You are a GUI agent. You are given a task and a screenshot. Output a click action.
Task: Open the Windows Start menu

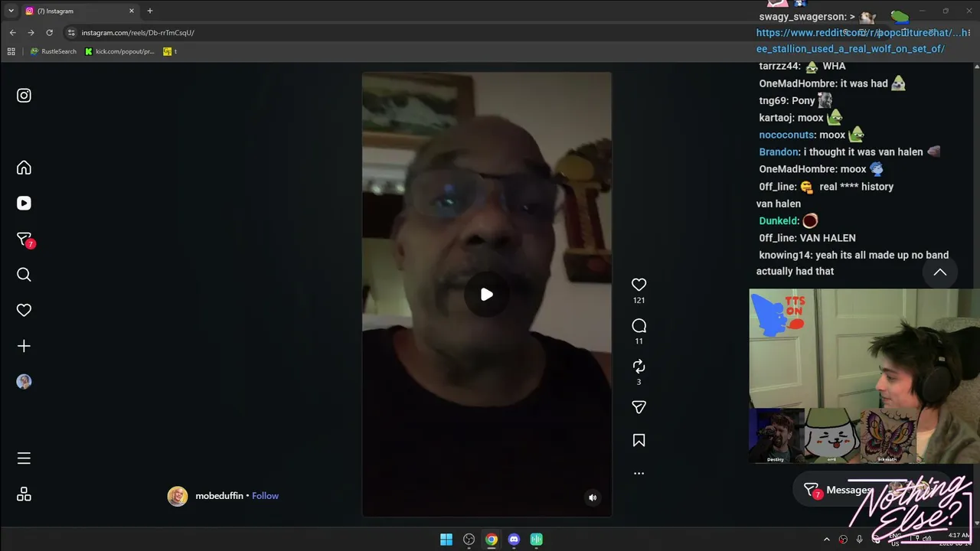point(446,540)
